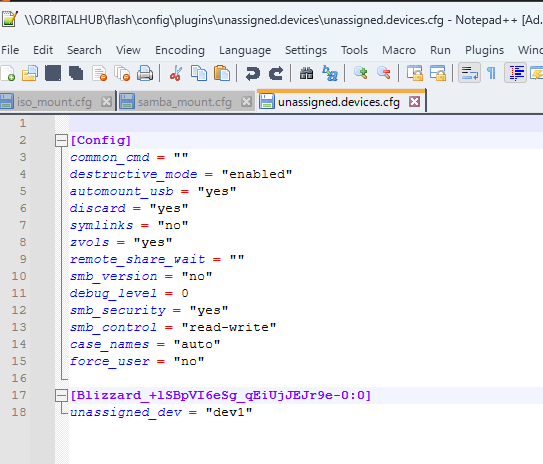Close the unassigned.devices.cfg tab

point(414,101)
